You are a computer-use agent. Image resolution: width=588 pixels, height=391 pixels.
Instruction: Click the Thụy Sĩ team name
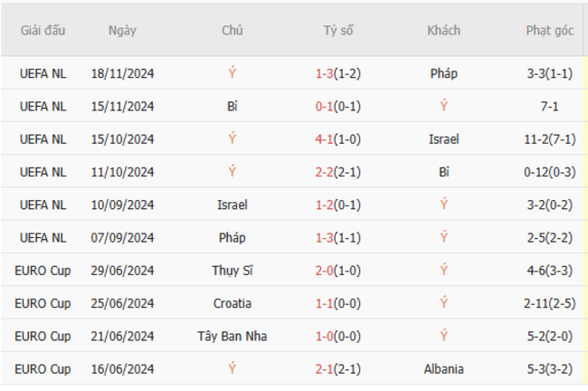232,271
